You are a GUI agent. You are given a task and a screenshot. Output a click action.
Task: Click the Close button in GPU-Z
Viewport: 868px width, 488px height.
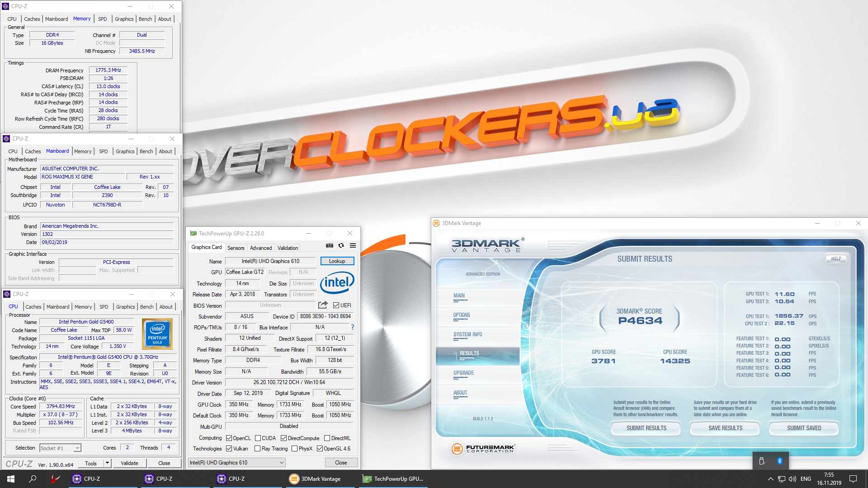tap(341, 463)
